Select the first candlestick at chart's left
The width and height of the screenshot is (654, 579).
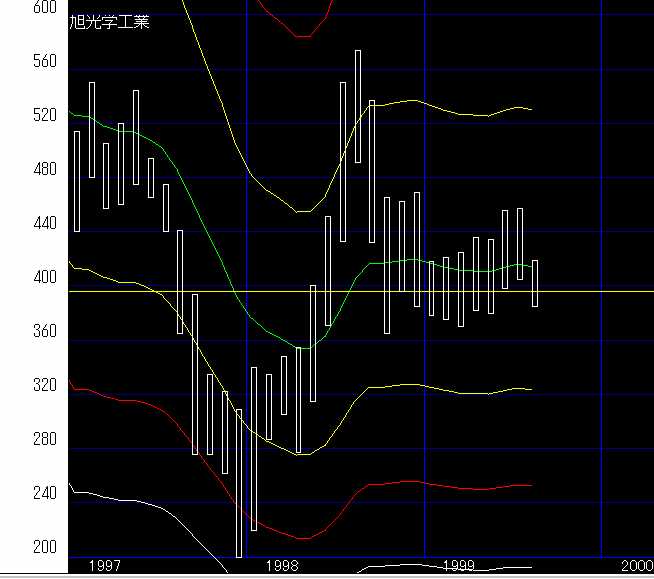77,181
